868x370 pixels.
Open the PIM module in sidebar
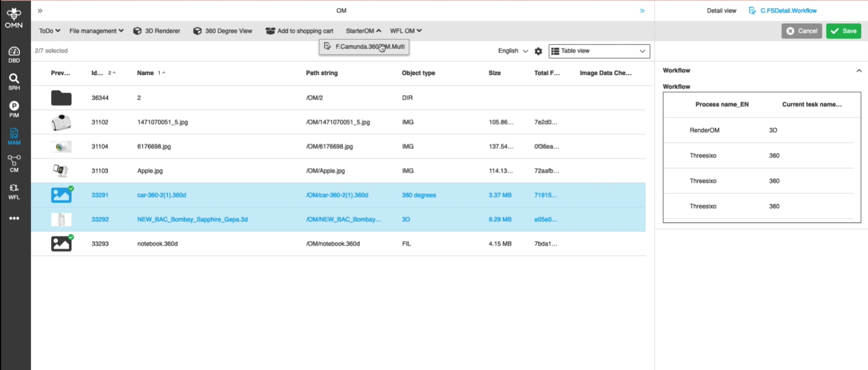click(14, 109)
